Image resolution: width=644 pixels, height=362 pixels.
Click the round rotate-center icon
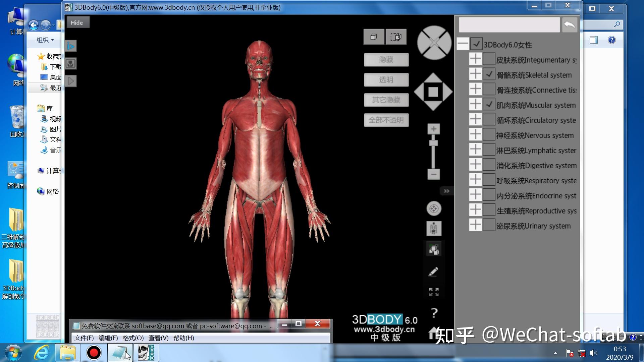point(434,208)
